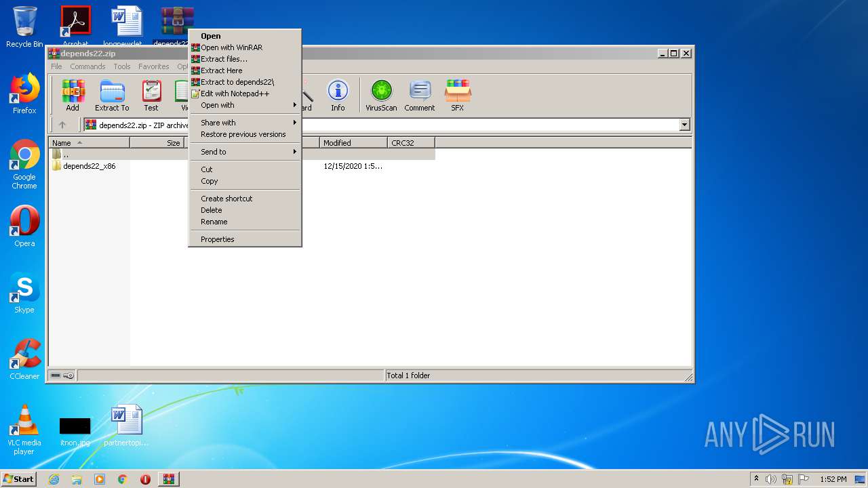
Task: Click the Comment toolbar icon
Action: [x=420, y=96]
